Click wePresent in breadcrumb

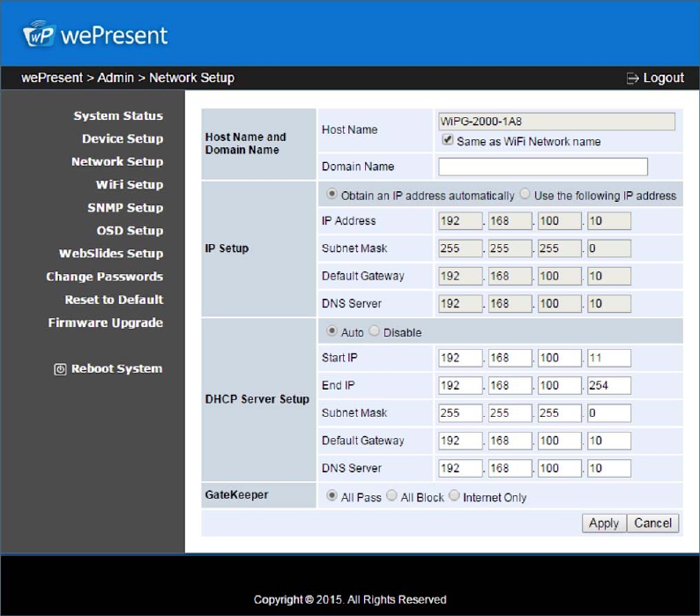pos(52,78)
